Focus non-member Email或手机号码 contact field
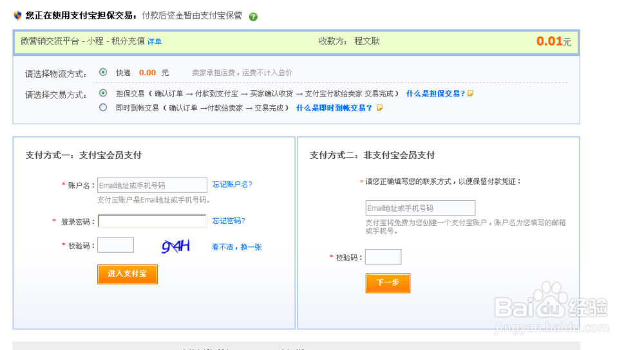 [420, 208]
